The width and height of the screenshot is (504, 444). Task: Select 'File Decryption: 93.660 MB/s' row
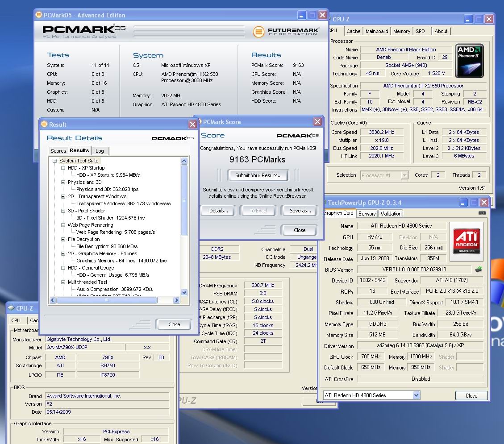(x=107, y=246)
